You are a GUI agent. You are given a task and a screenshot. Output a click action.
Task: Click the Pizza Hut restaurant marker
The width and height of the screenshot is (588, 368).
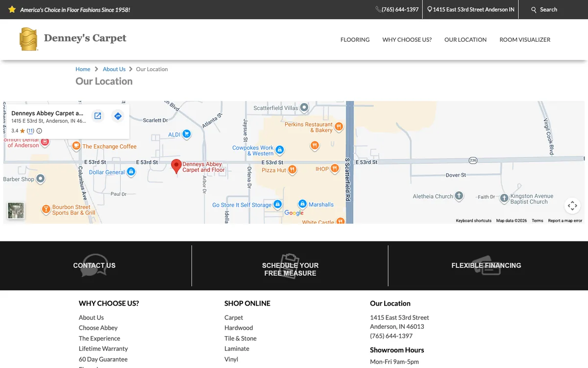pos(292,170)
